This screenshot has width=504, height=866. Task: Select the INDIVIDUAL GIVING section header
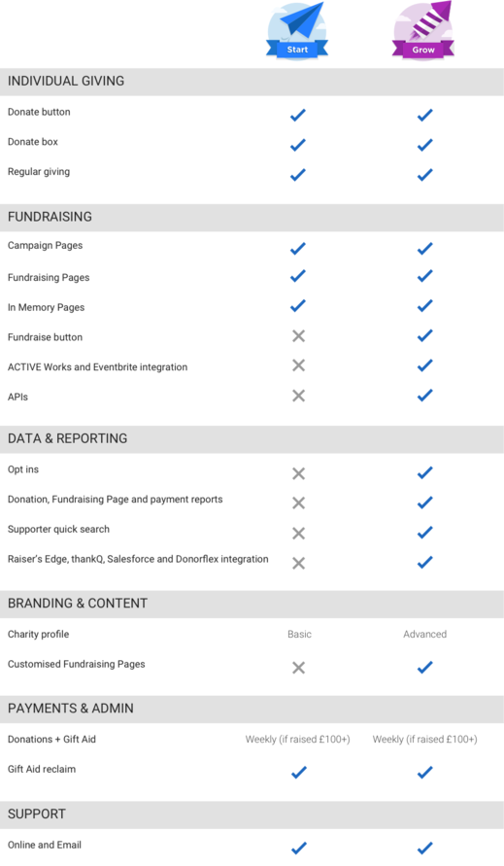click(x=252, y=82)
